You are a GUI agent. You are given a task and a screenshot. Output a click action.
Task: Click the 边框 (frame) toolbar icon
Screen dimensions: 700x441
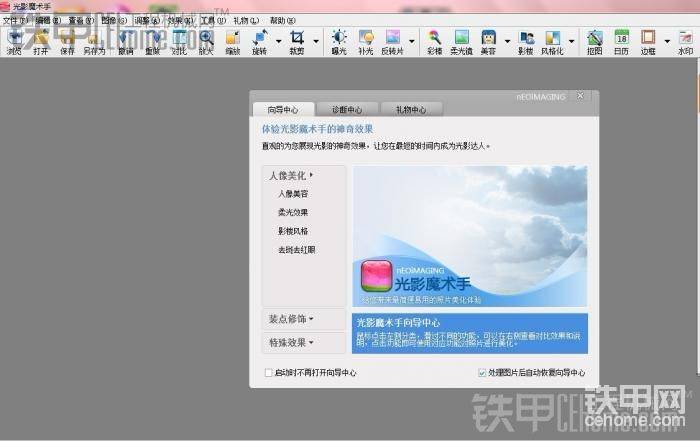(x=648, y=42)
